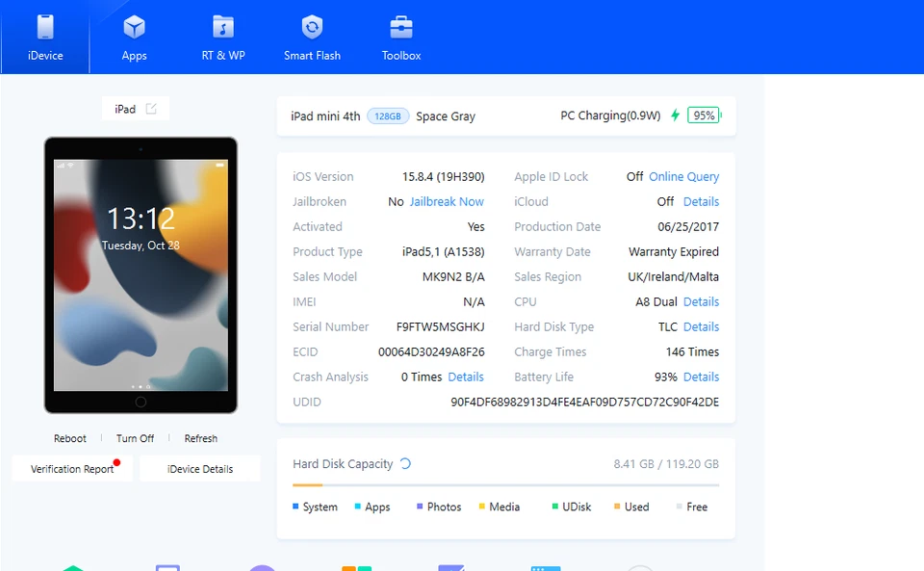Image resolution: width=924 pixels, height=571 pixels.
Task: Click the 8.41 GB / 119.20 GB text
Action: pos(666,464)
